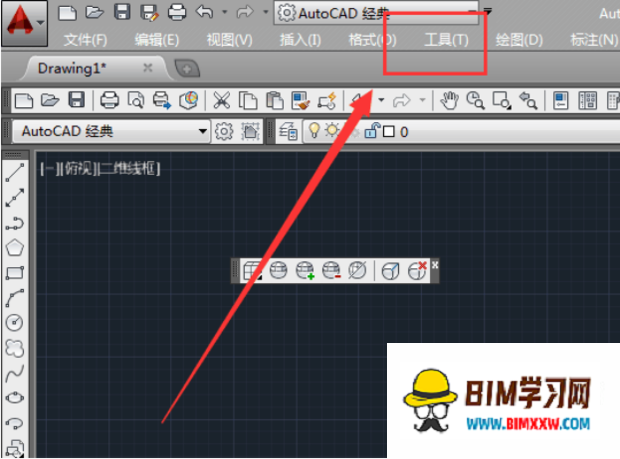Select the Line draw tool
The height and width of the screenshot is (459, 620).
(15, 174)
